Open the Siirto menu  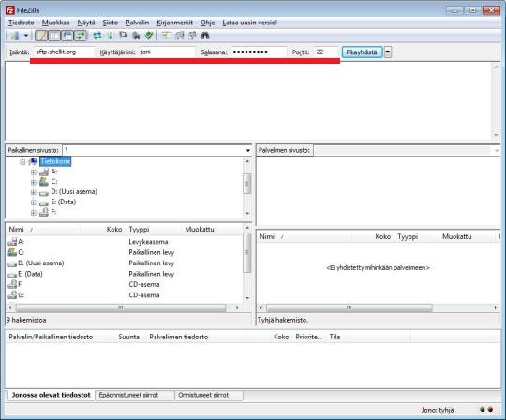pos(111,22)
